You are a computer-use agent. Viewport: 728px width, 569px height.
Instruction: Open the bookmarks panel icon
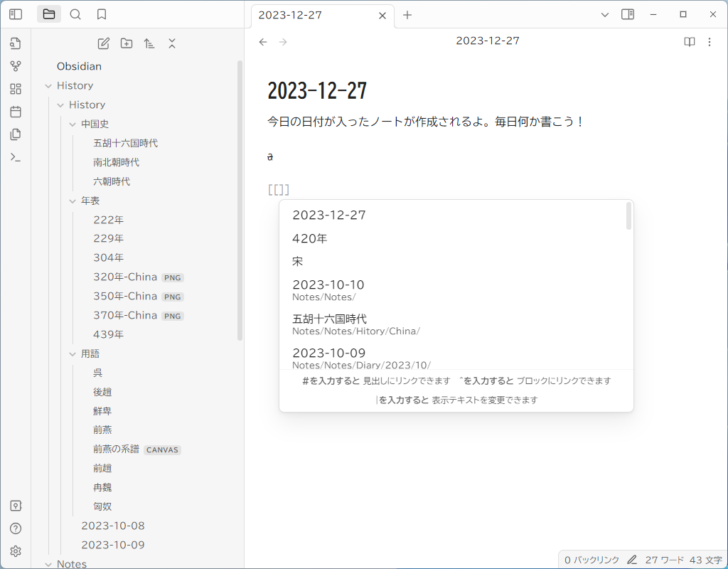coord(102,14)
